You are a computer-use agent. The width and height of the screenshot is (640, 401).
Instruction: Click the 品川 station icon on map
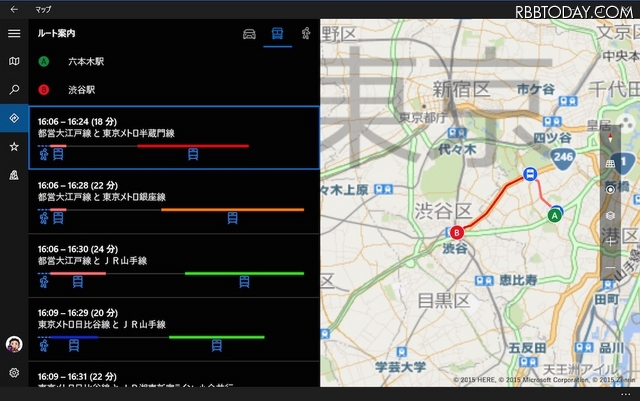(584, 348)
